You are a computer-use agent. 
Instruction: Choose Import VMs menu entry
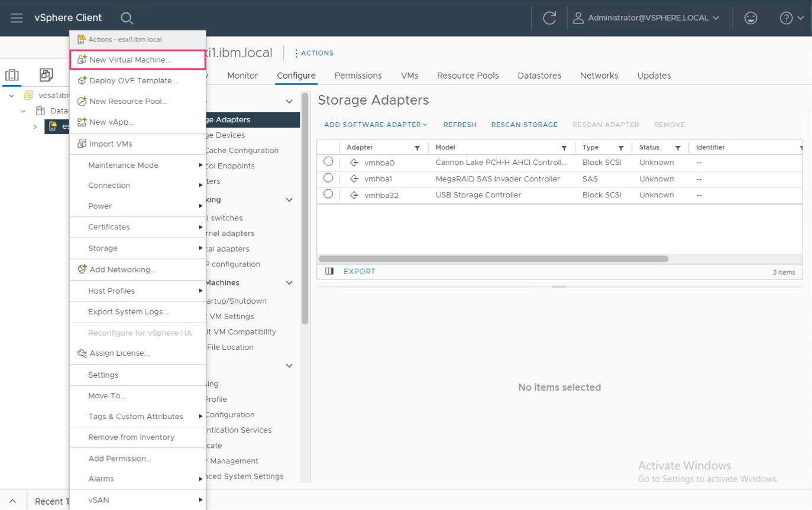coord(138,144)
